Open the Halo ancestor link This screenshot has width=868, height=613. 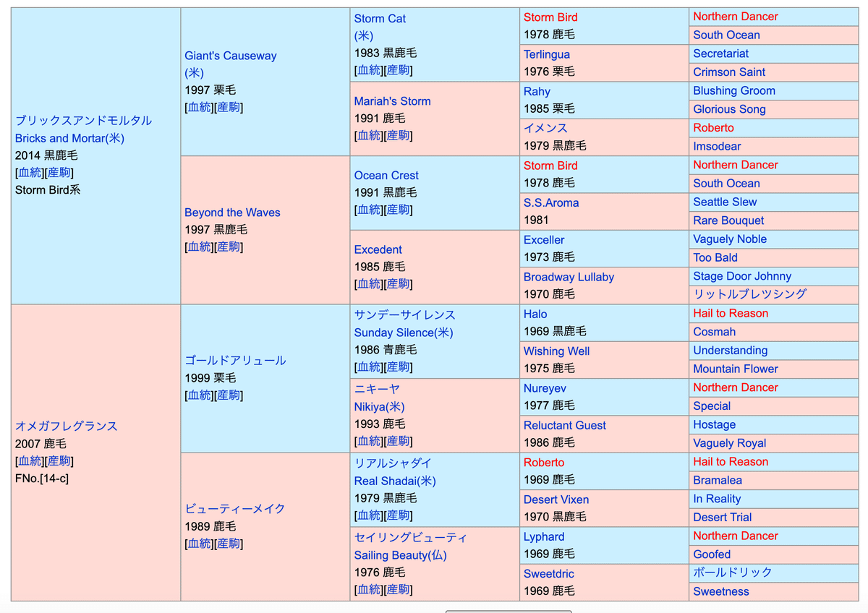(535, 314)
